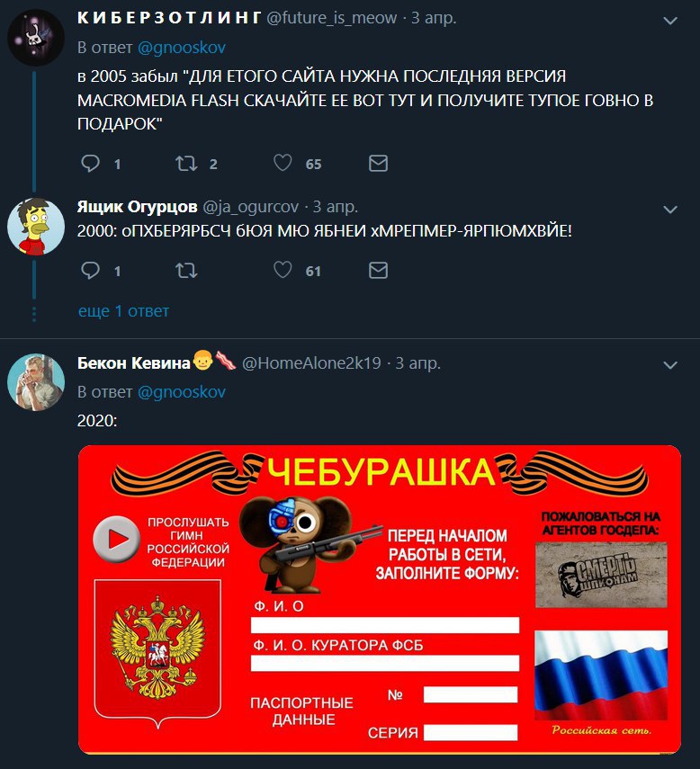
Task: Like the tweet with 61 likes
Action: pos(283,270)
